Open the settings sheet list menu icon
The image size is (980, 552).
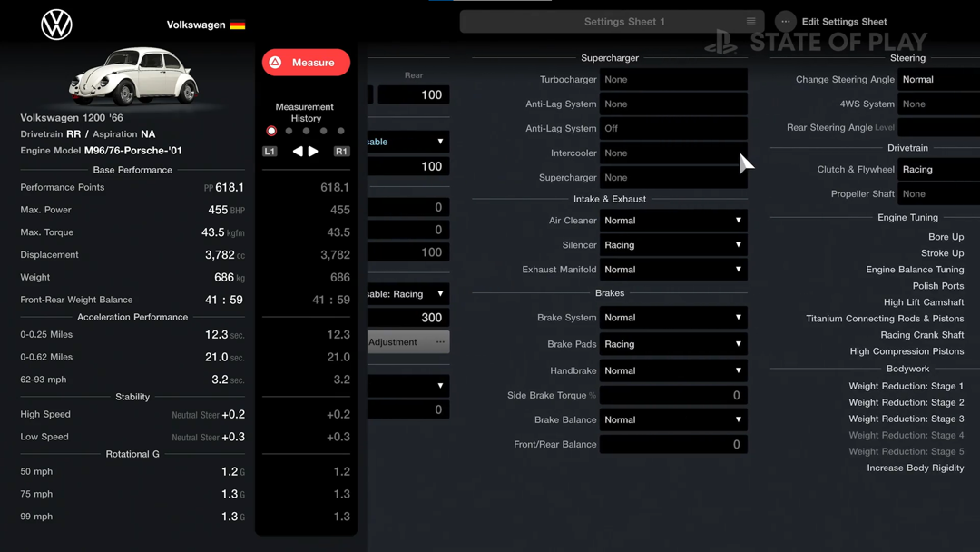(x=750, y=21)
